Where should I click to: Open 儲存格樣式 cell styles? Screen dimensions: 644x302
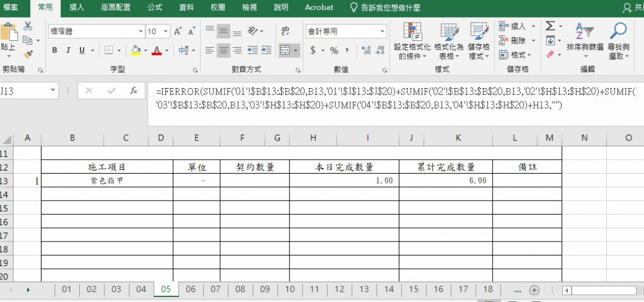pyautogui.click(x=479, y=41)
